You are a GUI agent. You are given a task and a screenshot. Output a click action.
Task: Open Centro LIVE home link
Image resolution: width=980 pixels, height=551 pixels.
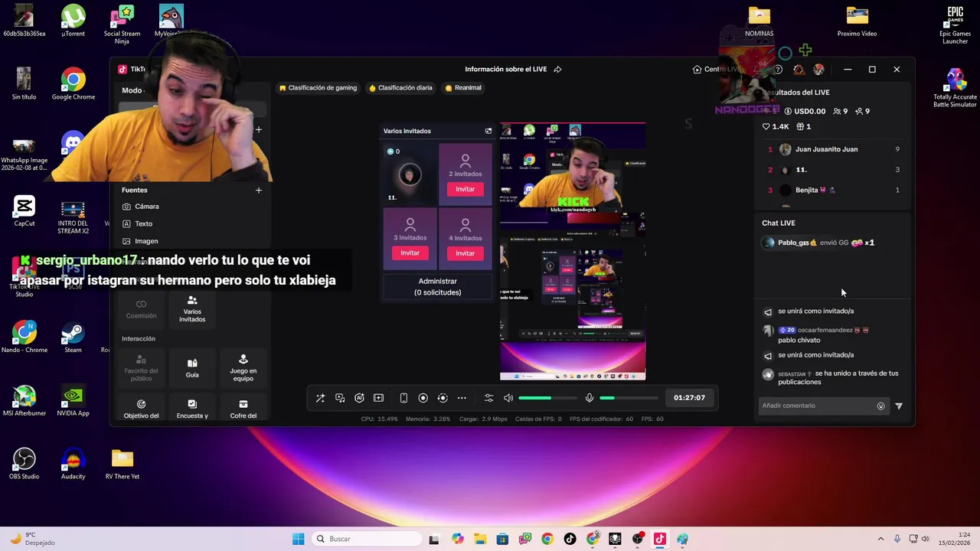717,69
